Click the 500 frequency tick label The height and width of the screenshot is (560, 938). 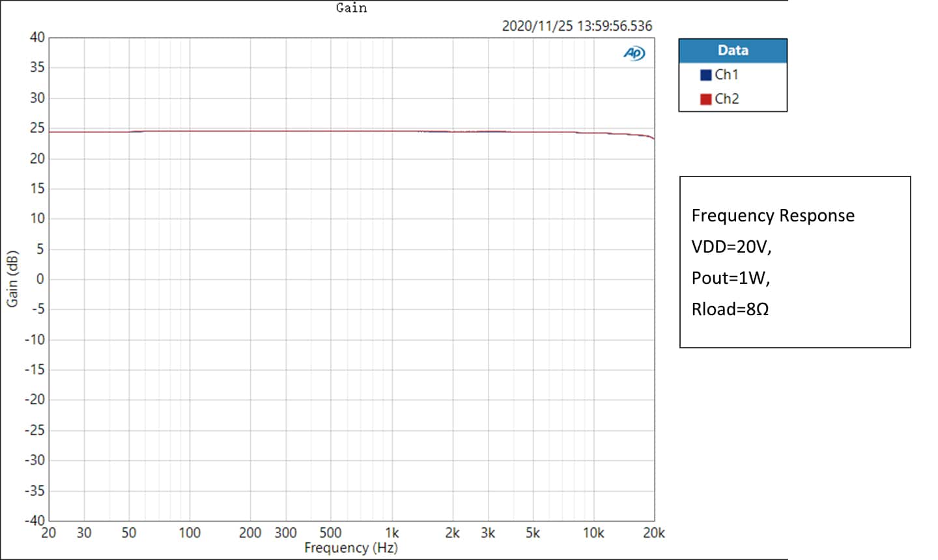point(331,533)
